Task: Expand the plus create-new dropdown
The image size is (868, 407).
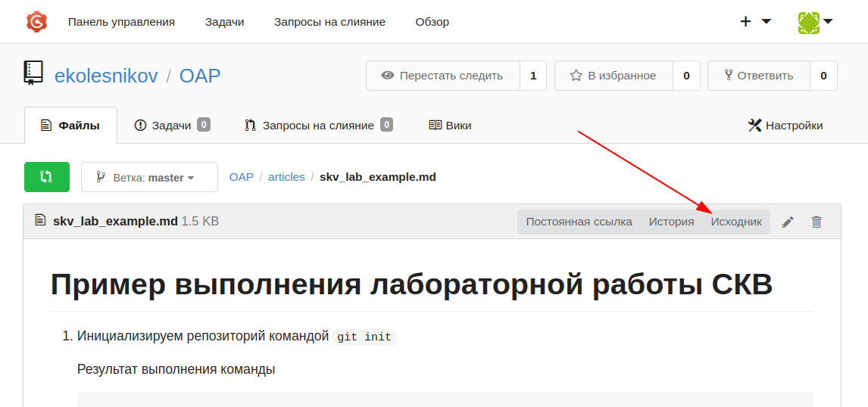Action: point(755,22)
